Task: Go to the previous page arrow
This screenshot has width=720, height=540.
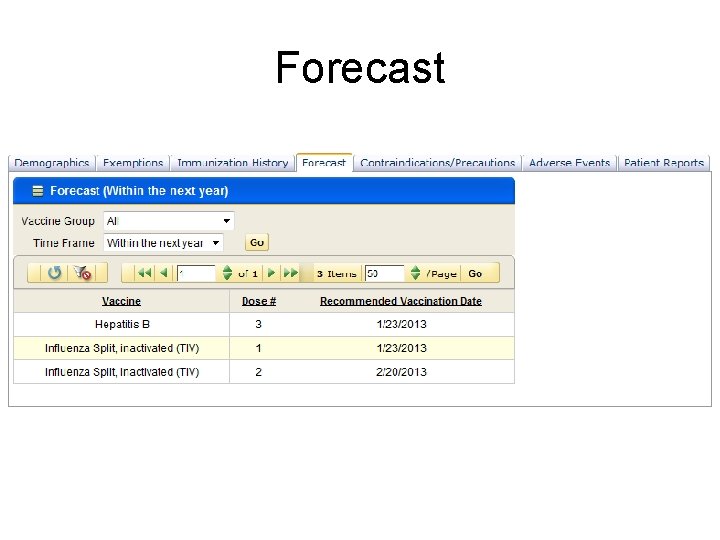Action: (164, 273)
